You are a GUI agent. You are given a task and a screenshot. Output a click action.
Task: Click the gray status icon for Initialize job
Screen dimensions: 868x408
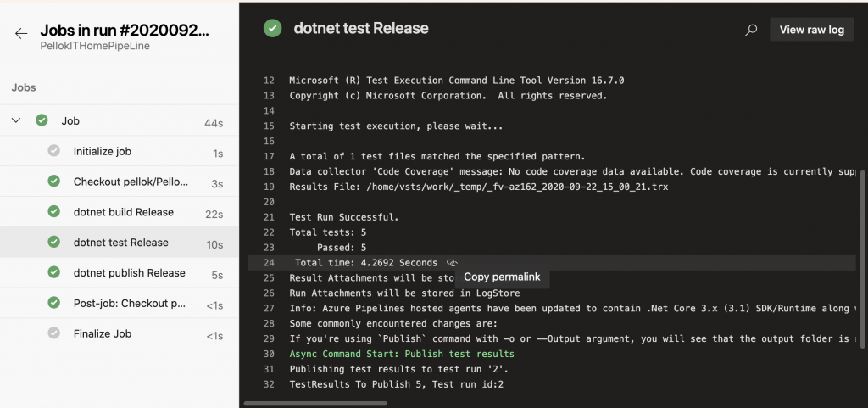[x=54, y=151]
